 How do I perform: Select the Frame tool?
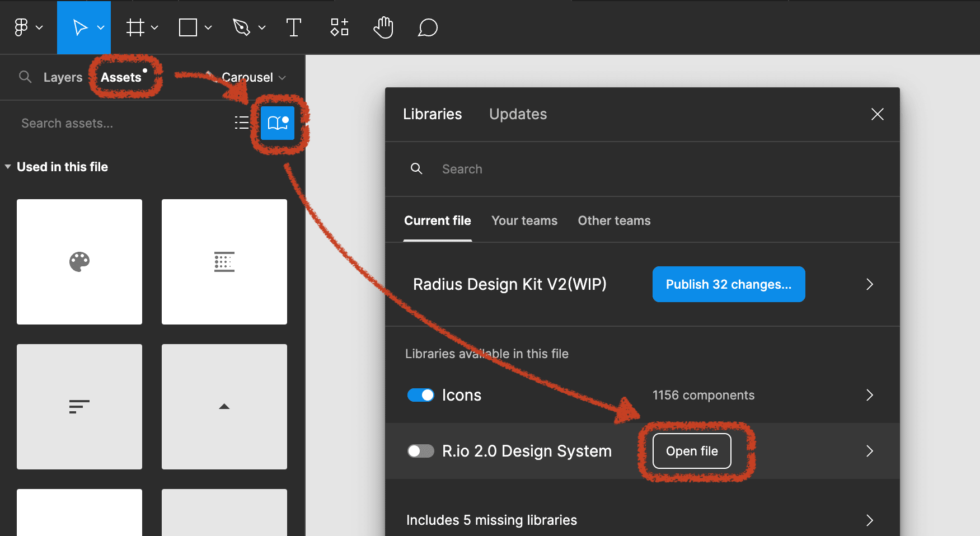[135, 27]
